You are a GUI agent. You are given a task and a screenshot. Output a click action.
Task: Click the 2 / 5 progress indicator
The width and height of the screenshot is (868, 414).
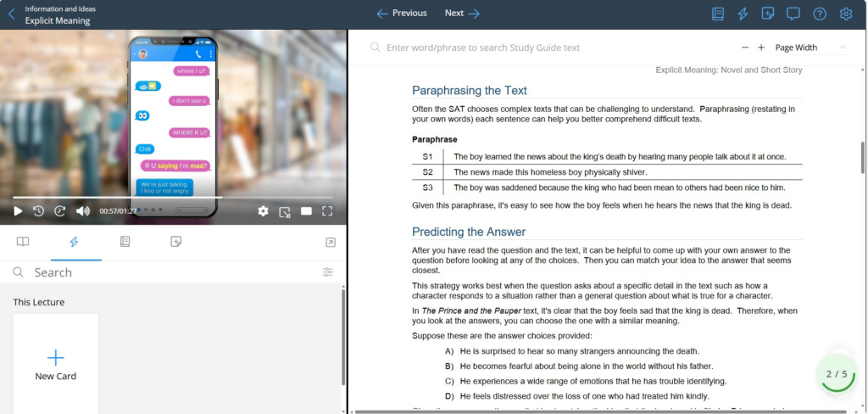[x=837, y=374]
